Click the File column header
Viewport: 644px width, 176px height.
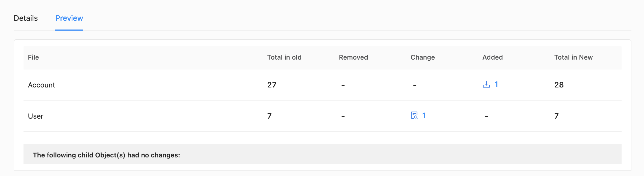coord(33,57)
